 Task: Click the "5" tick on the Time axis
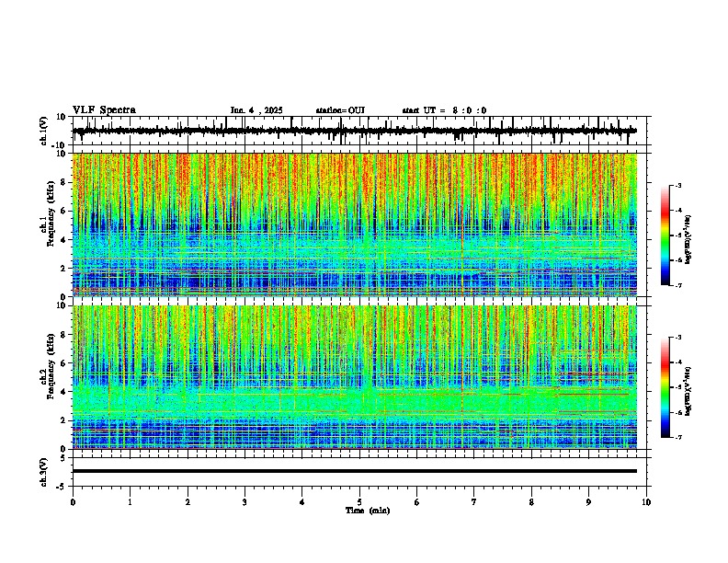(x=359, y=502)
